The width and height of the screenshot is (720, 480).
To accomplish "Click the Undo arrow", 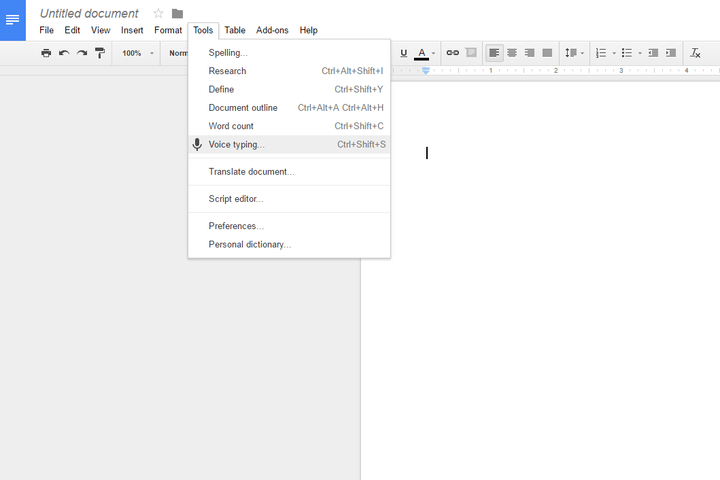I will 64,53.
